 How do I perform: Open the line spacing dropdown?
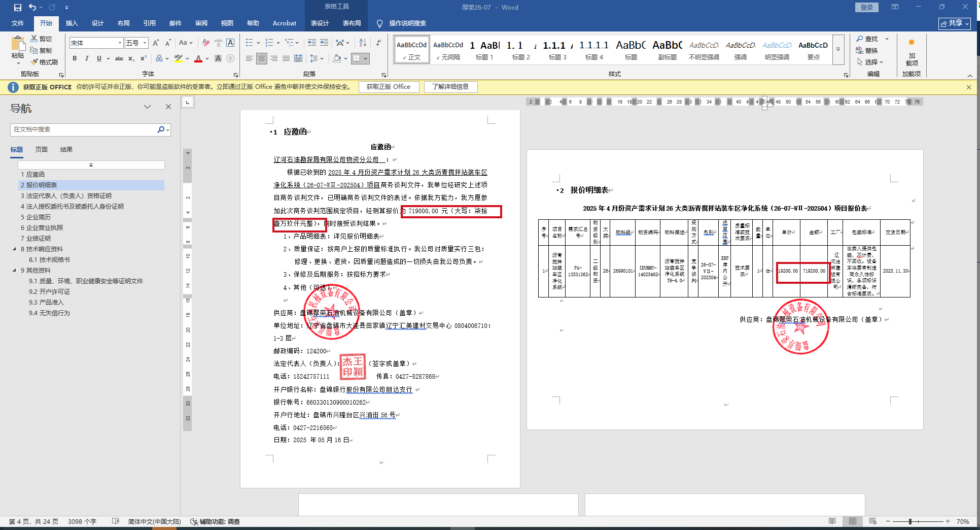click(316, 58)
